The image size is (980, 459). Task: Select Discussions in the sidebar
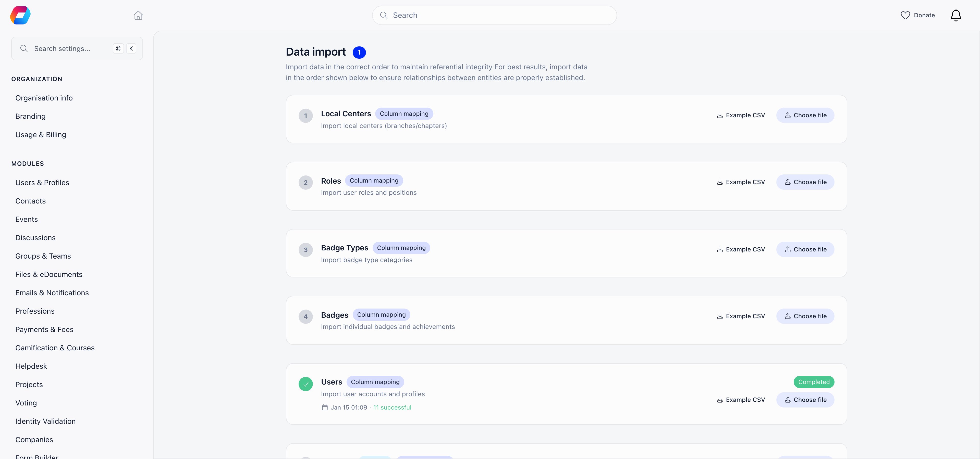pos(35,238)
